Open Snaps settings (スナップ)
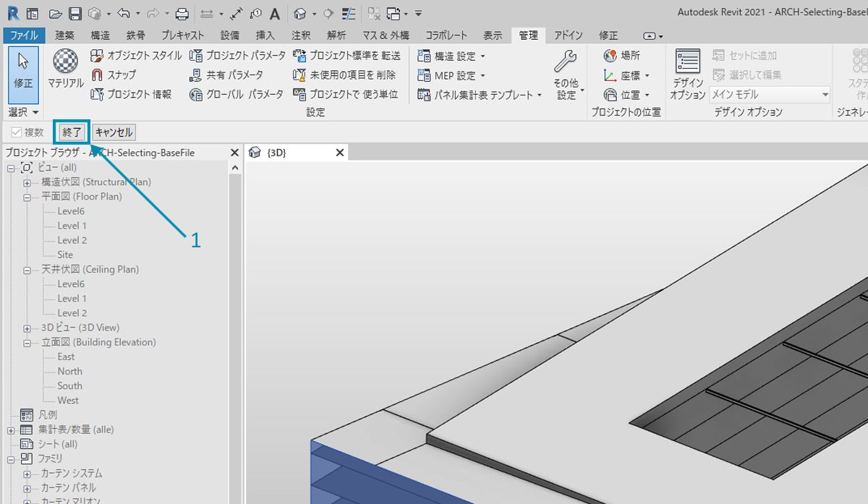868x504 pixels. 114,74
